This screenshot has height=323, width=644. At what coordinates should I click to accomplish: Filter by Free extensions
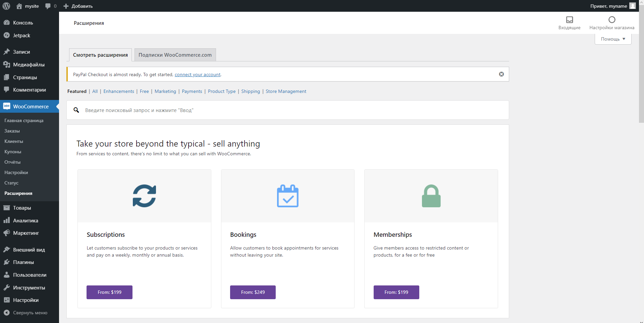(144, 91)
